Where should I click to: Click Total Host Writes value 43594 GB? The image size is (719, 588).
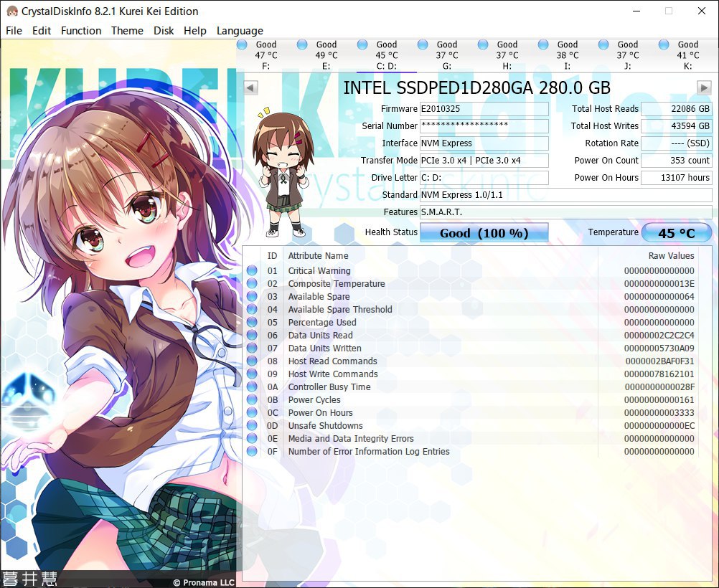pyautogui.click(x=677, y=125)
